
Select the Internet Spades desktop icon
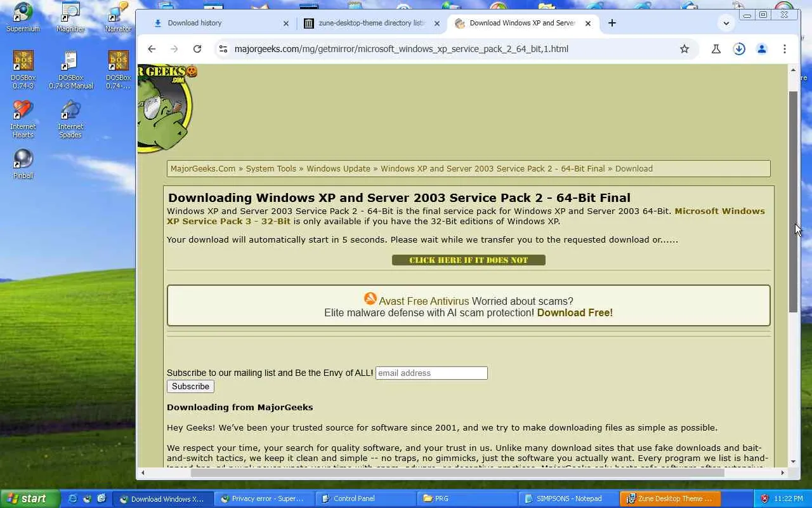[x=70, y=119]
